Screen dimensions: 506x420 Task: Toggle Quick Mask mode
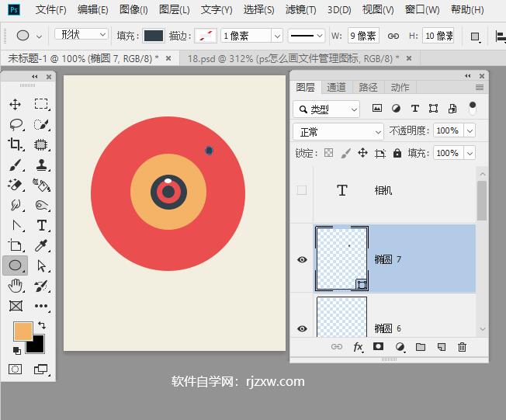[x=15, y=369]
